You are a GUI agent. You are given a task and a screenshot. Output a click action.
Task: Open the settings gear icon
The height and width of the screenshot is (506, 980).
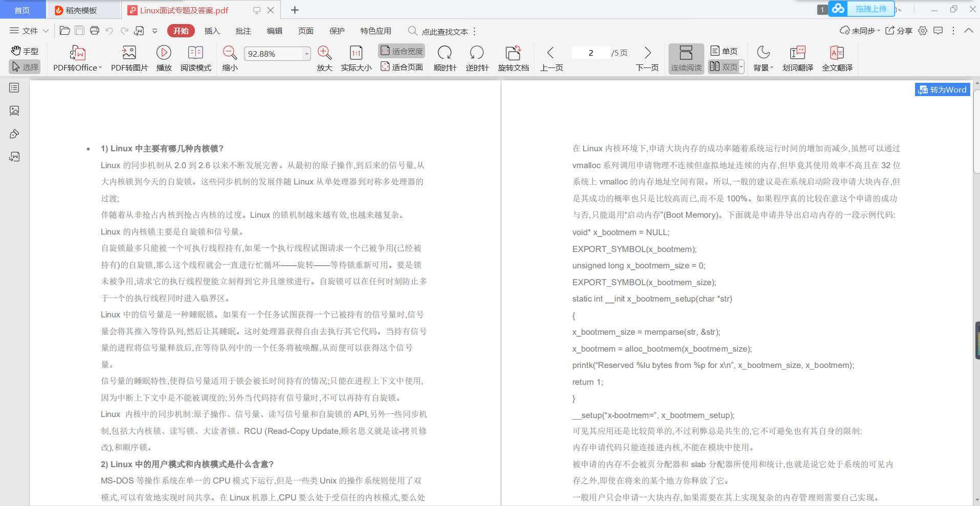coord(923,31)
